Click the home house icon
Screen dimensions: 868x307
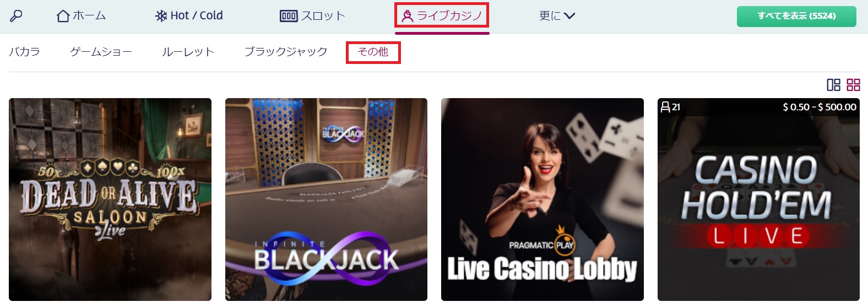63,16
